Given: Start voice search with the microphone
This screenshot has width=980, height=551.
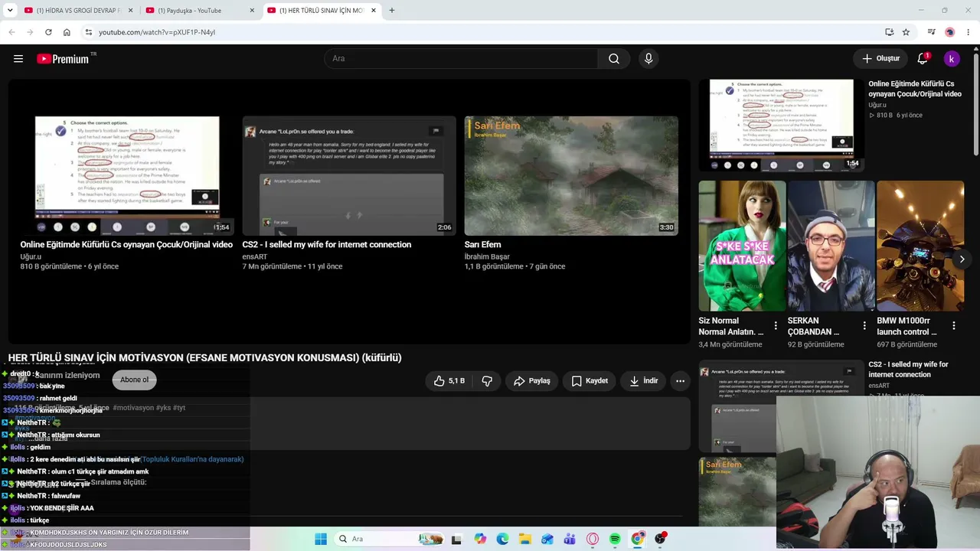Looking at the screenshot, I should (x=648, y=59).
